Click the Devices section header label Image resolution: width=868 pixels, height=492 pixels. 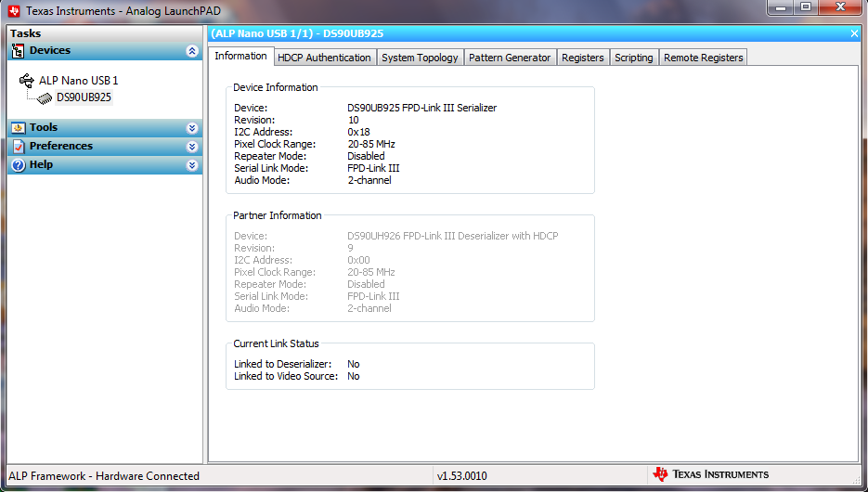point(50,50)
